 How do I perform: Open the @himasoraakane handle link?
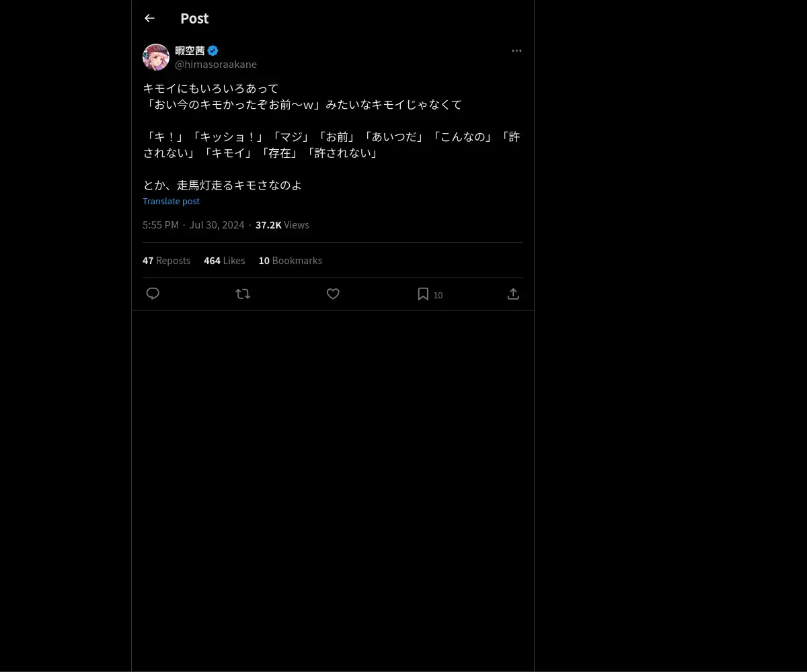[216, 65]
